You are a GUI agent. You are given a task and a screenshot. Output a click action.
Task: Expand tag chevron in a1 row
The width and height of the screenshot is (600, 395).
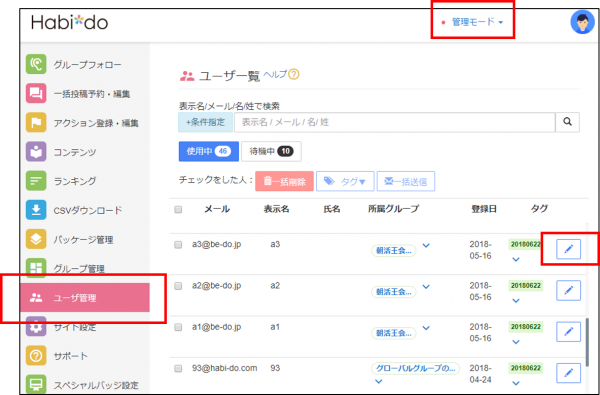pyautogui.click(x=516, y=342)
